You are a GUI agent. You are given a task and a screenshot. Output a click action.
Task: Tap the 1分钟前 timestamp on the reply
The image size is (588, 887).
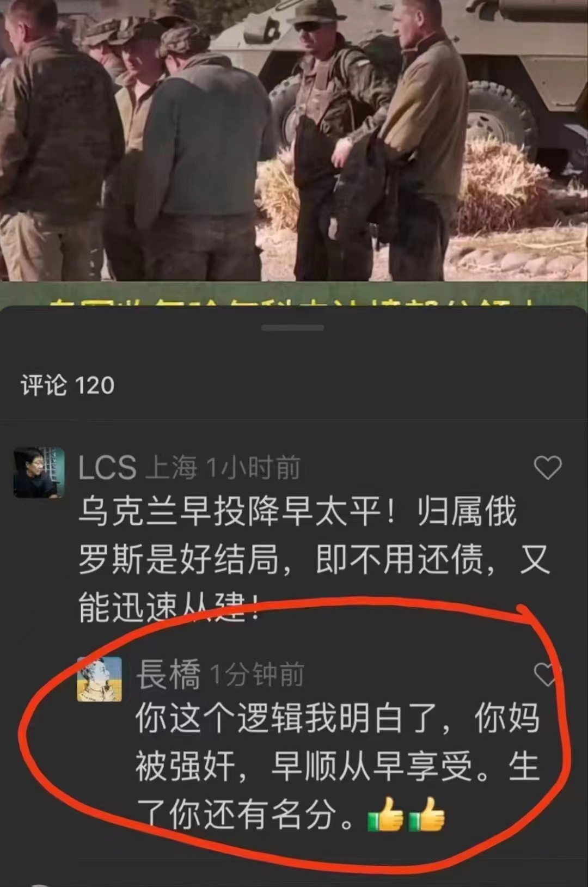click(257, 675)
